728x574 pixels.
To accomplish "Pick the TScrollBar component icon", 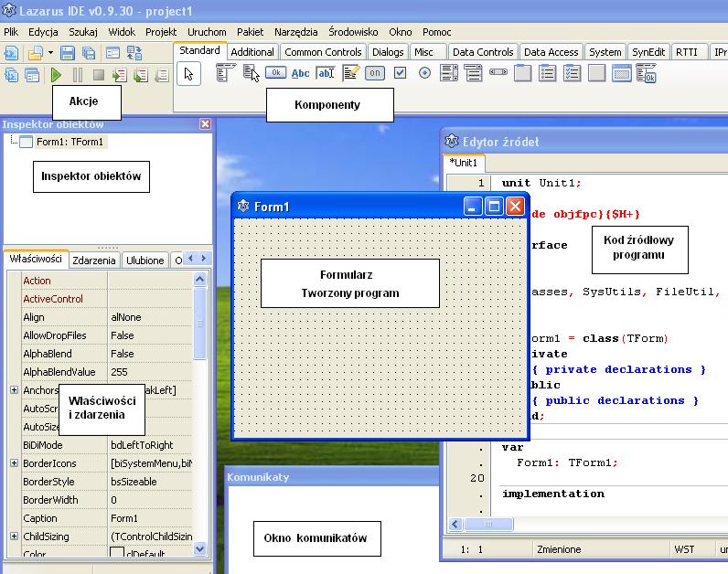I will click(x=498, y=72).
